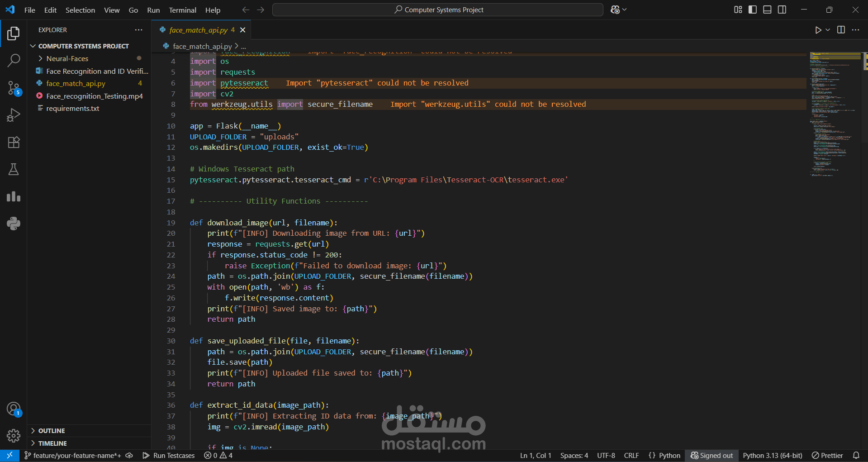Screen dimensions: 868x462
Task: Open Run and Debug view
Action: click(14, 115)
